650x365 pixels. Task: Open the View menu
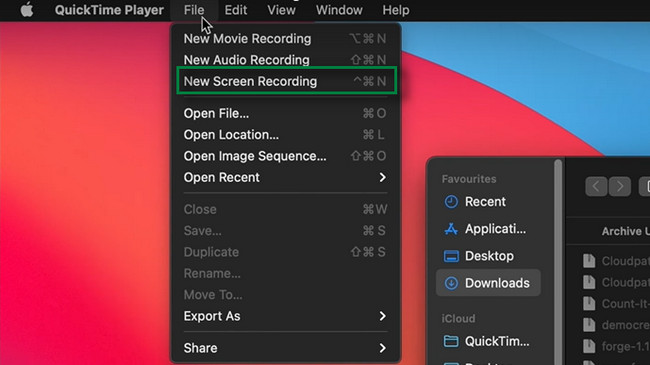(x=281, y=10)
